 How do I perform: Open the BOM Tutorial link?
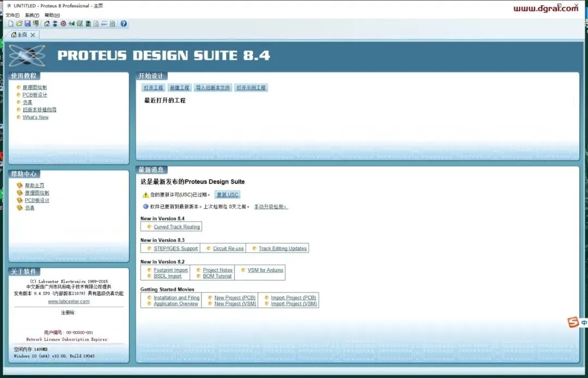[x=217, y=276]
